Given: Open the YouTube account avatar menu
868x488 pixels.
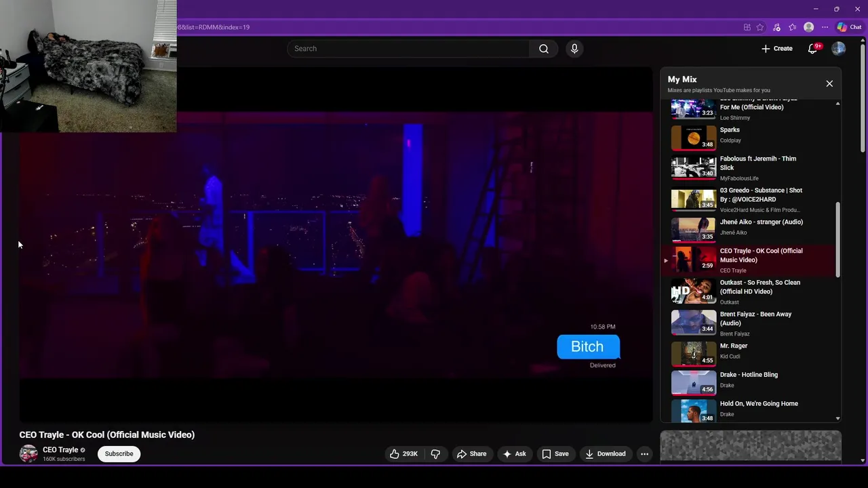Looking at the screenshot, I should [x=839, y=49].
